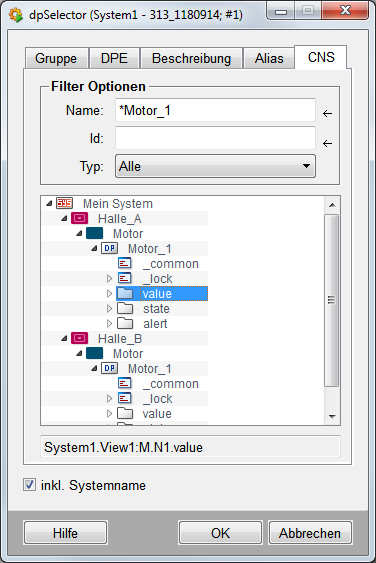376x563 pixels.
Task: Click the Abbrechen button
Action: 310,533
